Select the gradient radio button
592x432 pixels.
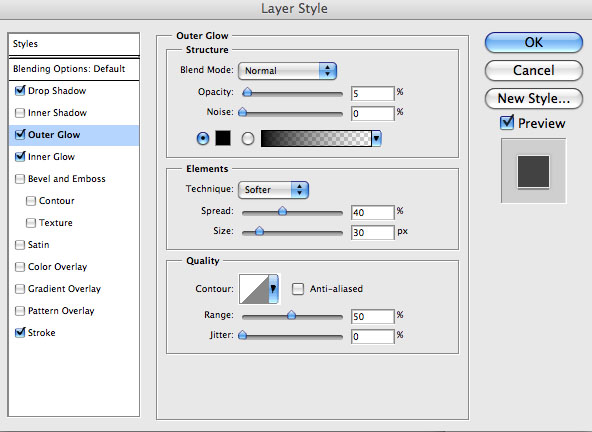click(x=248, y=139)
